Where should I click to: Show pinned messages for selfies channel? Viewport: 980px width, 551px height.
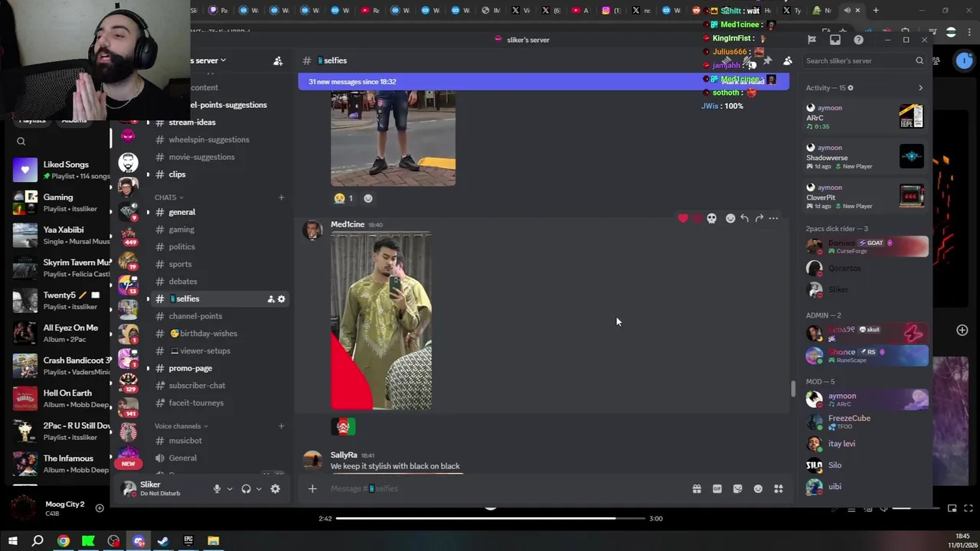coord(767,60)
